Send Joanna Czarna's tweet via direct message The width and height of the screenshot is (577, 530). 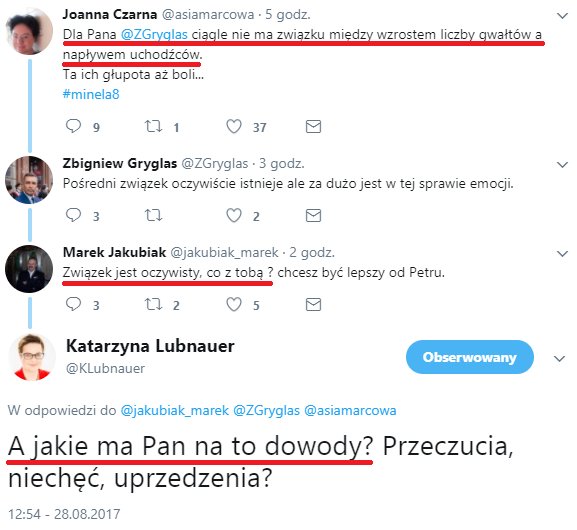click(x=314, y=126)
